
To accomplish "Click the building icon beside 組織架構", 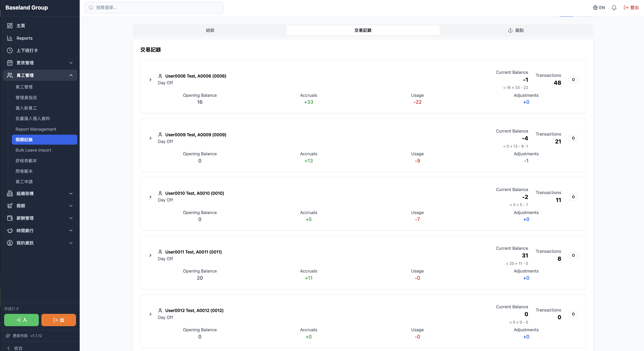I will click(x=10, y=193).
